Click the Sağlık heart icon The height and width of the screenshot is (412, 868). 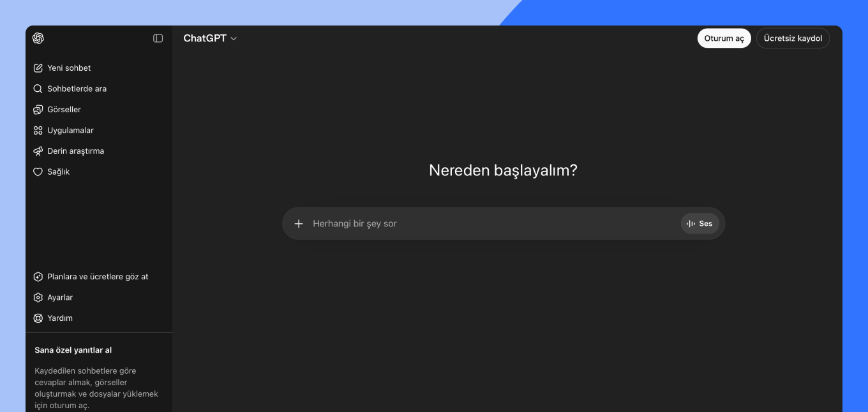coord(38,172)
